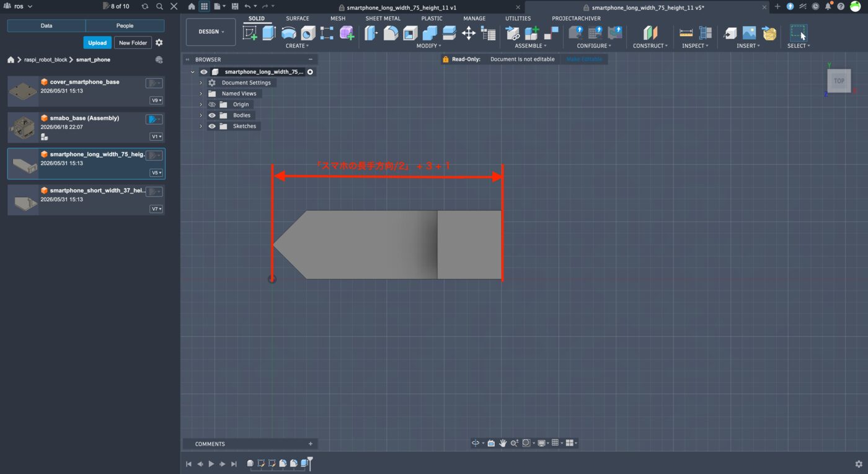Open the data panel grid icon
868x474 pixels.
tap(204, 6)
